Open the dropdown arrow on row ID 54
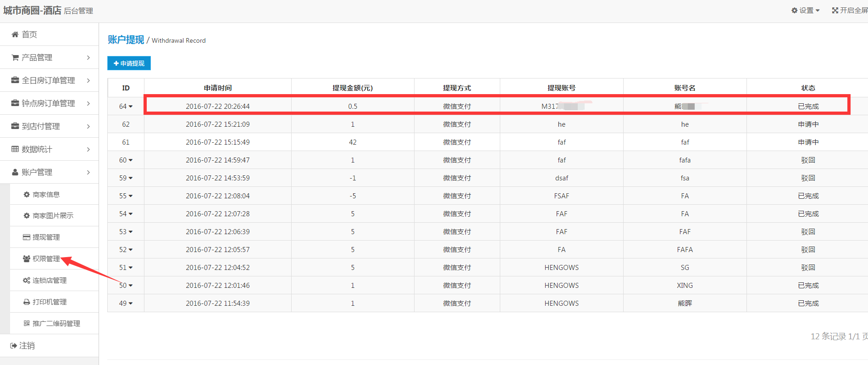This screenshot has height=365, width=868. tap(131, 214)
